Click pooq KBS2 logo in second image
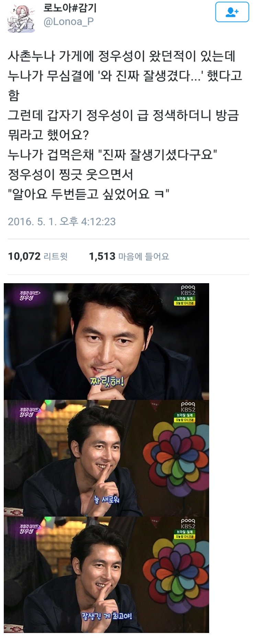 pos(188,407)
